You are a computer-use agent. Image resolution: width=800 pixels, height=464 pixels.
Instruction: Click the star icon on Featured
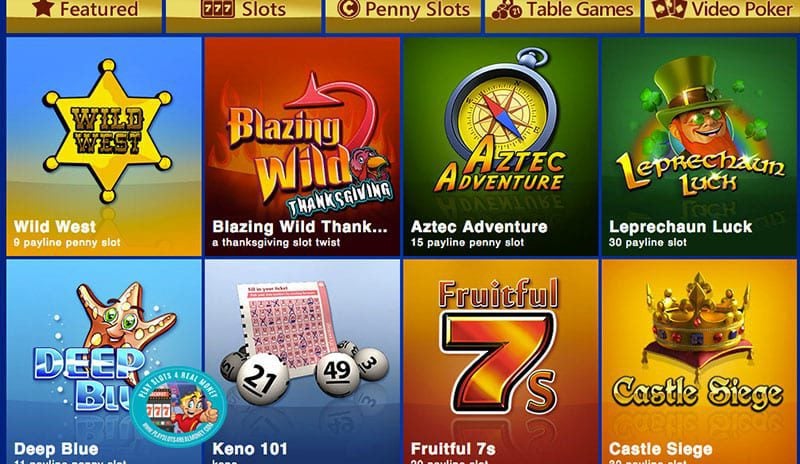[43, 8]
